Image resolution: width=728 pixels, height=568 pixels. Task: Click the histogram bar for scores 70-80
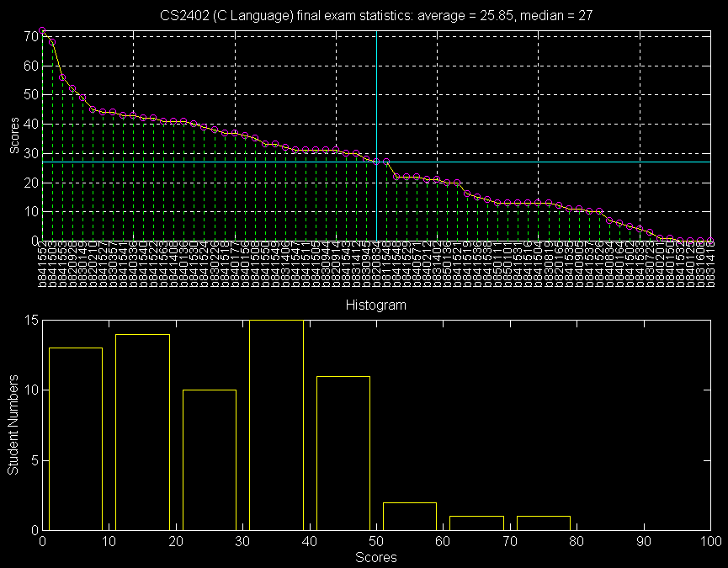point(544,523)
